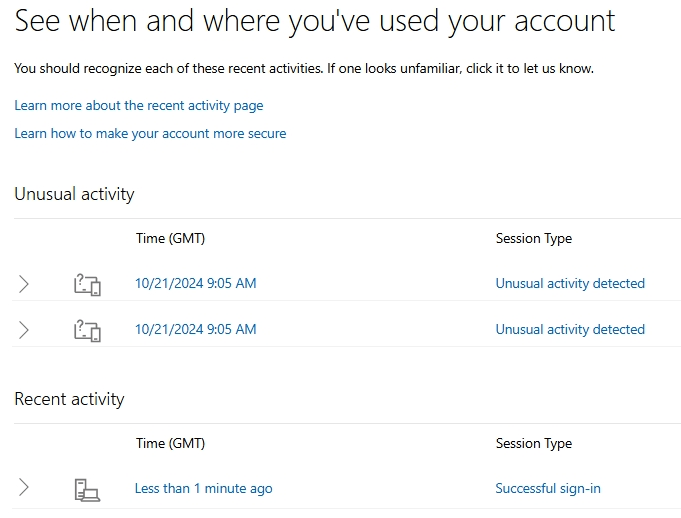Click second 10/21/2024 9:05 AM timestamp link

point(195,329)
